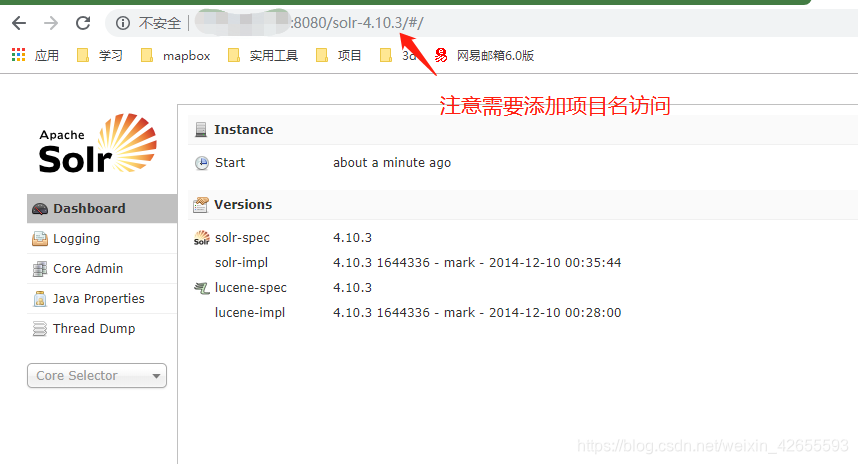
Task: Click the site info icon in the address bar
Action: (x=123, y=23)
